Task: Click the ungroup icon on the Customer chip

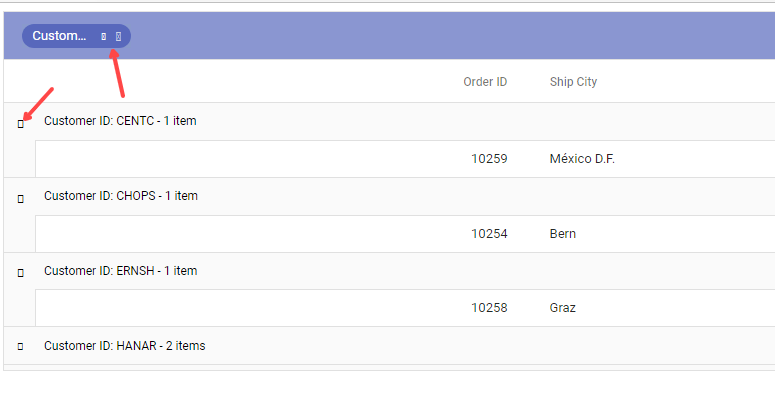Action: pos(118,36)
